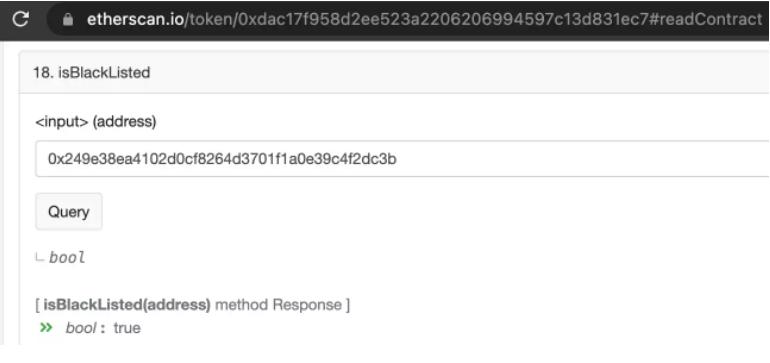Click the <input> (address) field label
Screen dimensions: 770x363
click(x=96, y=121)
